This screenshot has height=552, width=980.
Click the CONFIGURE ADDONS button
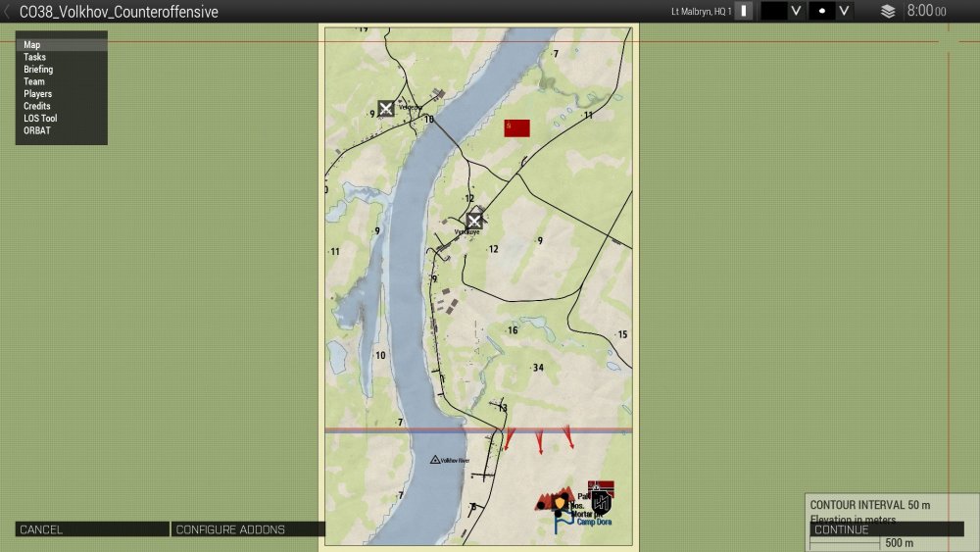230,529
